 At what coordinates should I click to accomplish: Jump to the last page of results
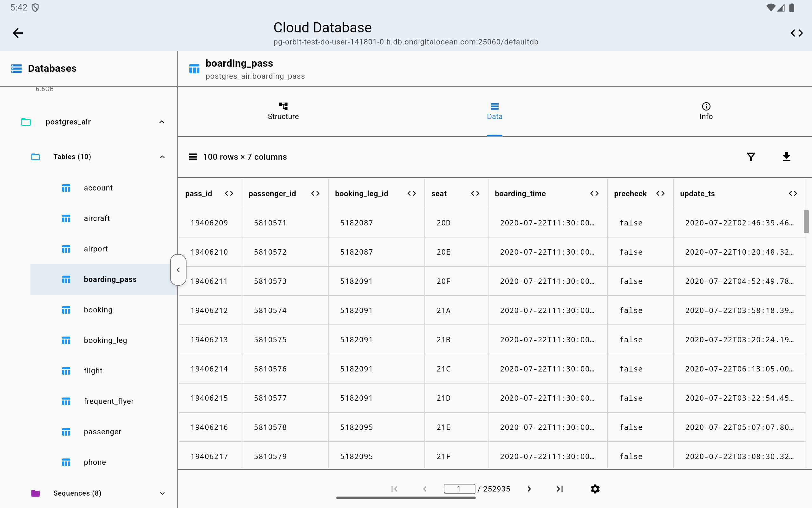559,489
